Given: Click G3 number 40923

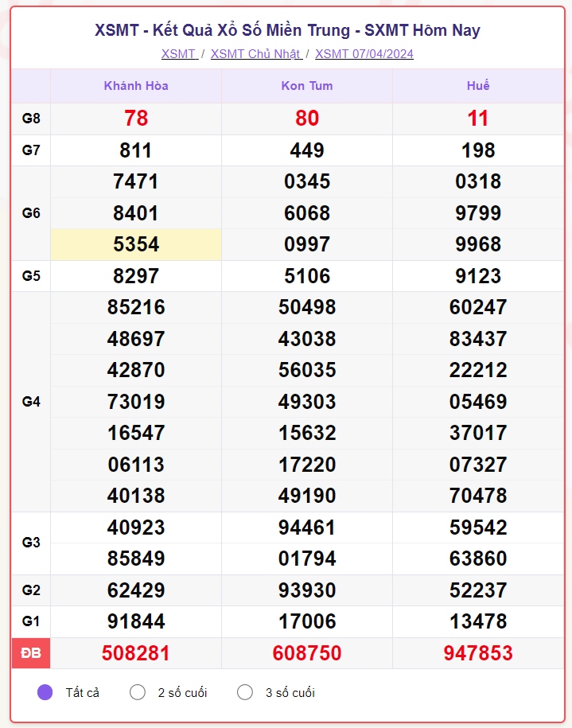Looking at the screenshot, I should point(136,528).
